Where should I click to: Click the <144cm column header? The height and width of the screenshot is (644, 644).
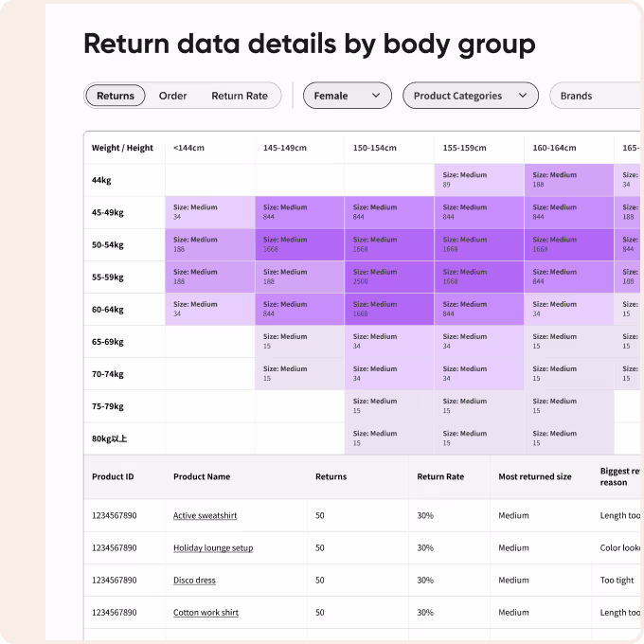[x=188, y=148]
